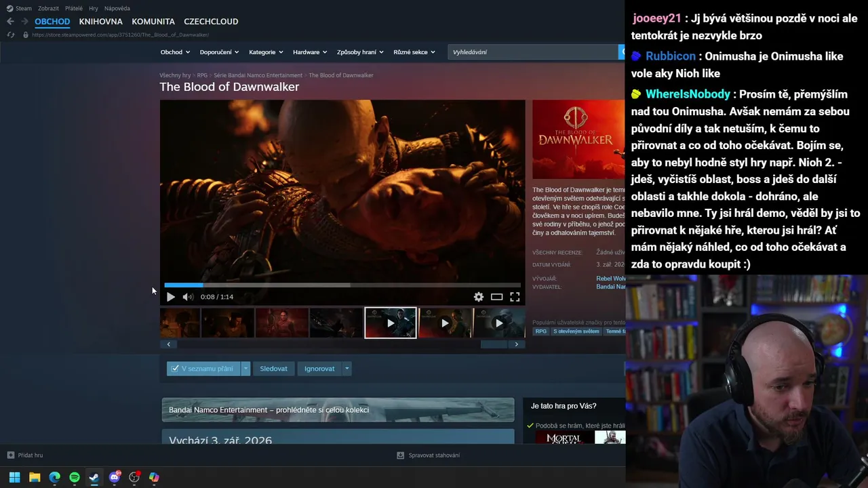Open the Způsoby hraní dropdown menu
This screenshot has width=868, height=488.
point(360,52)
